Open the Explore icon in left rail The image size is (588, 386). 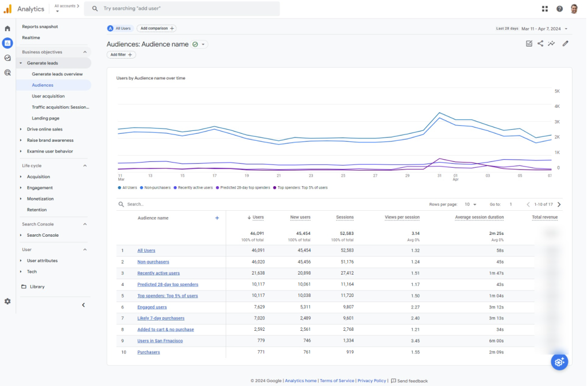[7, 58]
